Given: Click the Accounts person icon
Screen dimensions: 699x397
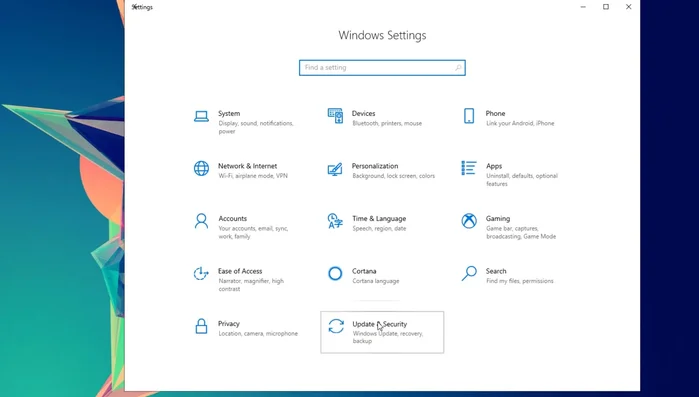Looking at the screenshot, I should (201, 221).
